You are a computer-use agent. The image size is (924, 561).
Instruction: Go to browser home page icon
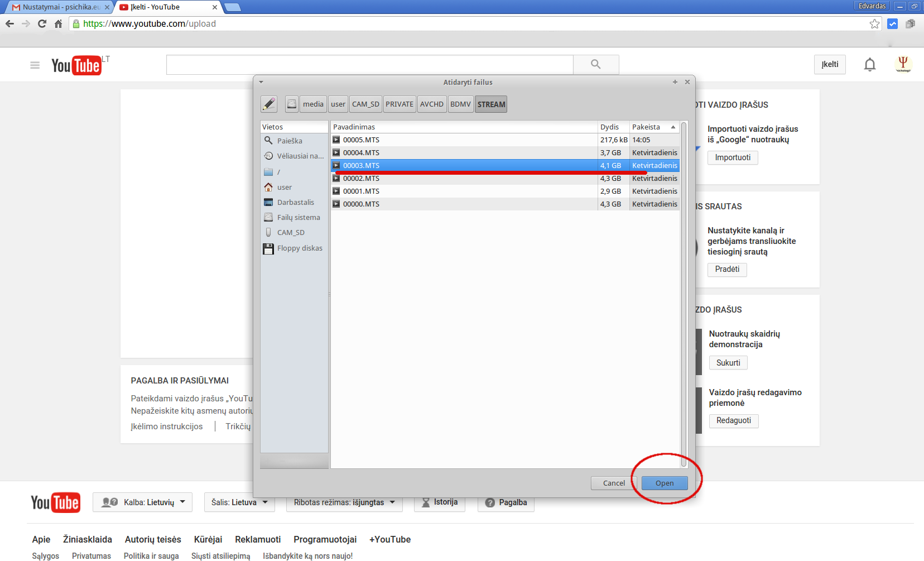pyautogui.click(x=58, y=23)
